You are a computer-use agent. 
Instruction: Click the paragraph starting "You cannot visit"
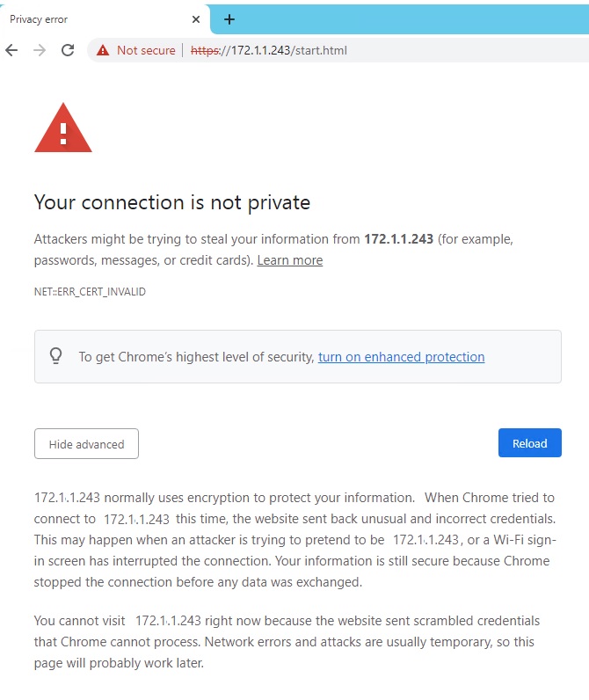(287, 642)
